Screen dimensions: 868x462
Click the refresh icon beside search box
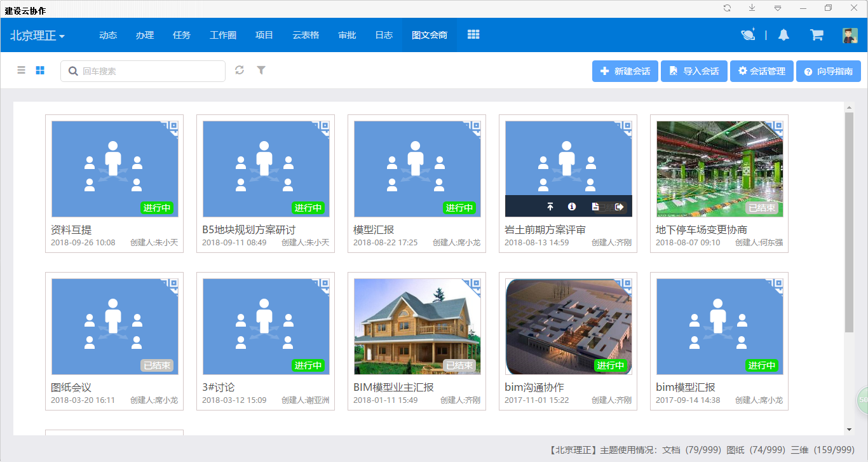point(240,70)
